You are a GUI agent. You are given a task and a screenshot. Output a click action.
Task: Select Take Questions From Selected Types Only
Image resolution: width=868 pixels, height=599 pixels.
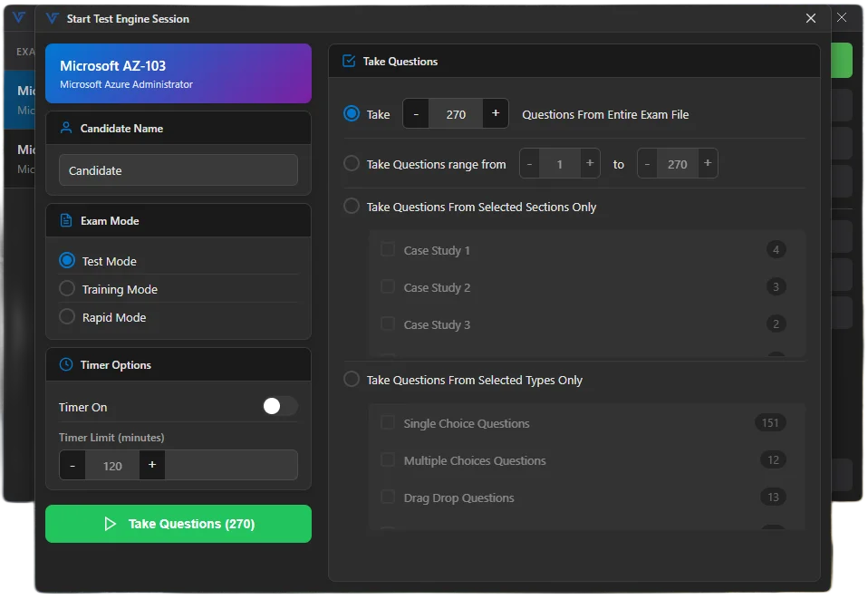(352, 380)
